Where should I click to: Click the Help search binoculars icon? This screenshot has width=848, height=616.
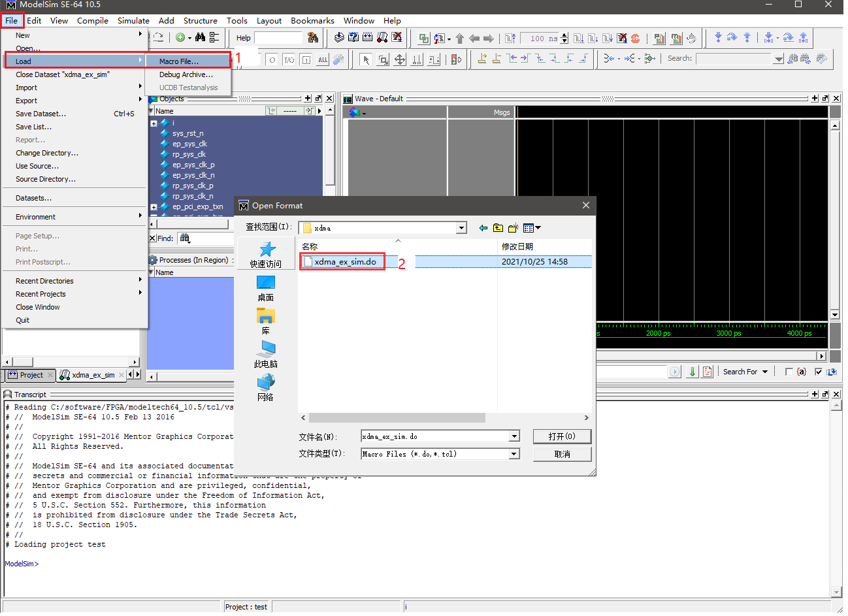click(313, 38)
